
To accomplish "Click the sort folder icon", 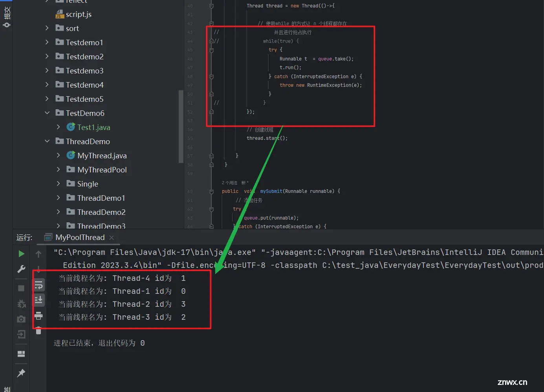I will point(60,28).
